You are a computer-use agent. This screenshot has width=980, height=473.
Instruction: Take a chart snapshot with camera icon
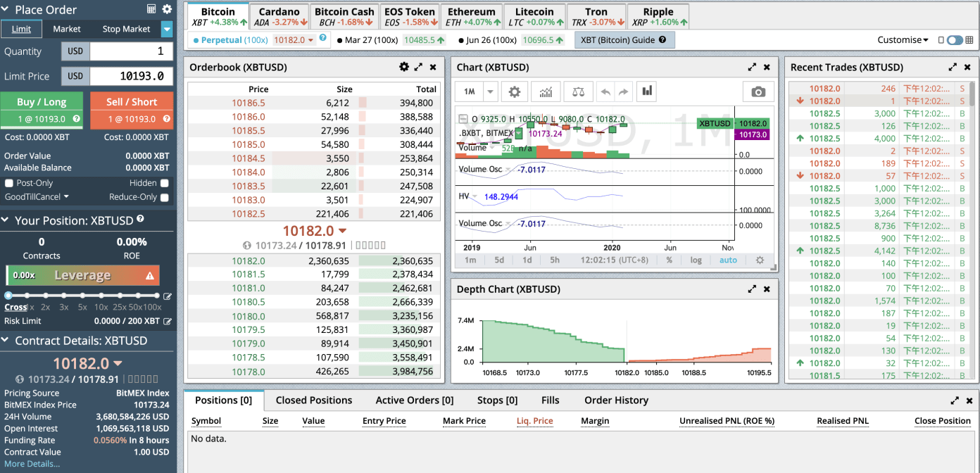point(758,92)
